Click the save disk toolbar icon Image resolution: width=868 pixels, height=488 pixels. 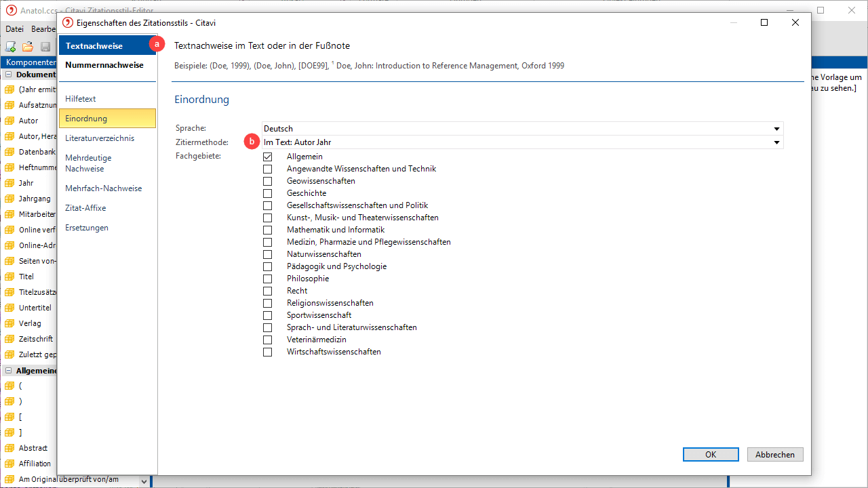pos(45,47)
